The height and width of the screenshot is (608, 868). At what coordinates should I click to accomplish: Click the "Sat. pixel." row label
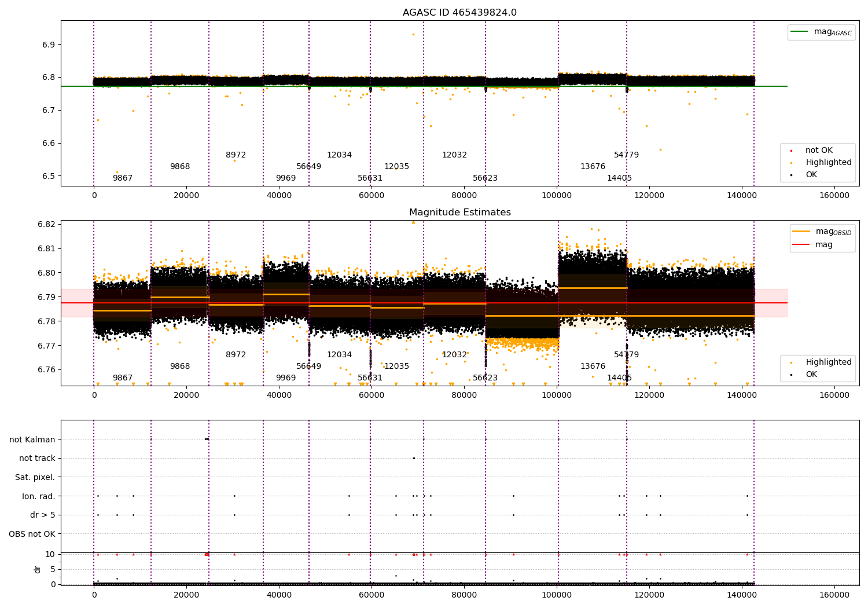(x=35, y=478)
